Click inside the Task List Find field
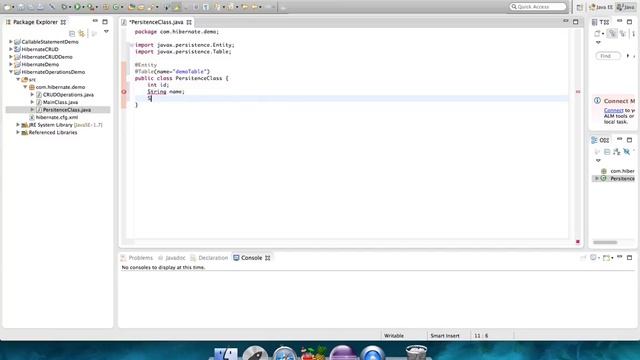Screen dimensions: 640x360 [x=608, y=56]
